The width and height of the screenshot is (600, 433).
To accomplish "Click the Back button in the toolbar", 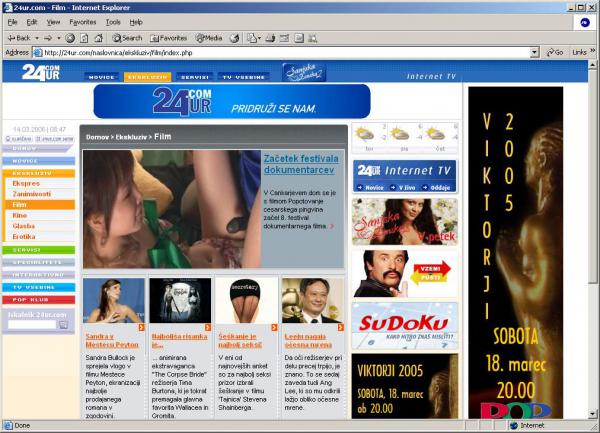I will point(18,38).
